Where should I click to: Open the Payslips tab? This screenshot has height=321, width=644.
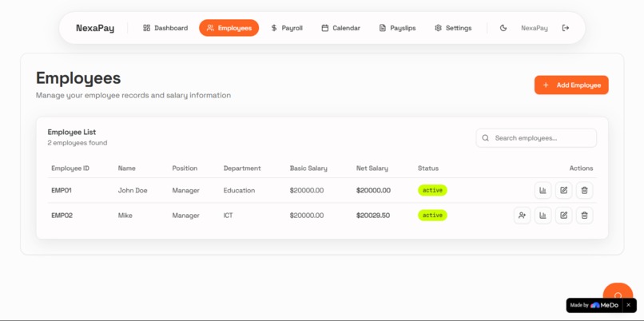click(x=397, y=28)
